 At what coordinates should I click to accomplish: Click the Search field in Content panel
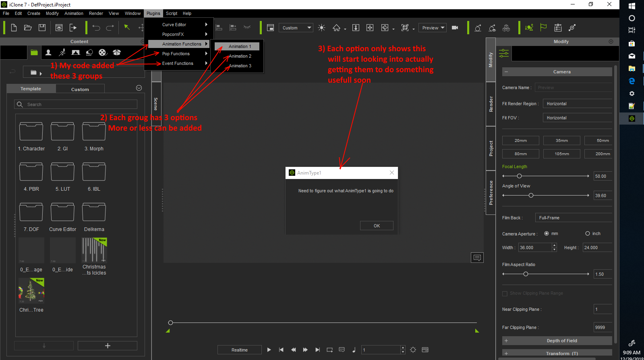click(x=76, y=104)
